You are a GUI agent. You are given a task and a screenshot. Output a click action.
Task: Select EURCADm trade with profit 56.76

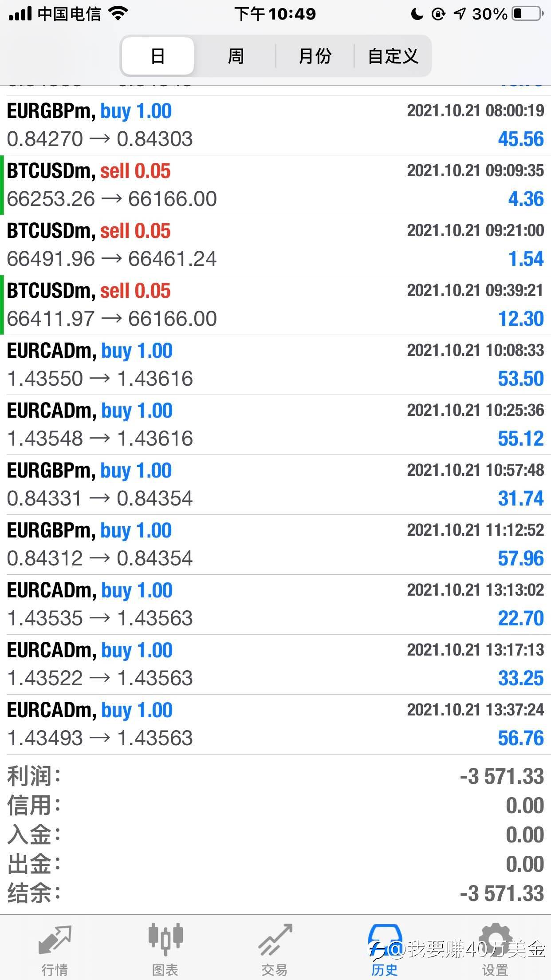point(275,724)
